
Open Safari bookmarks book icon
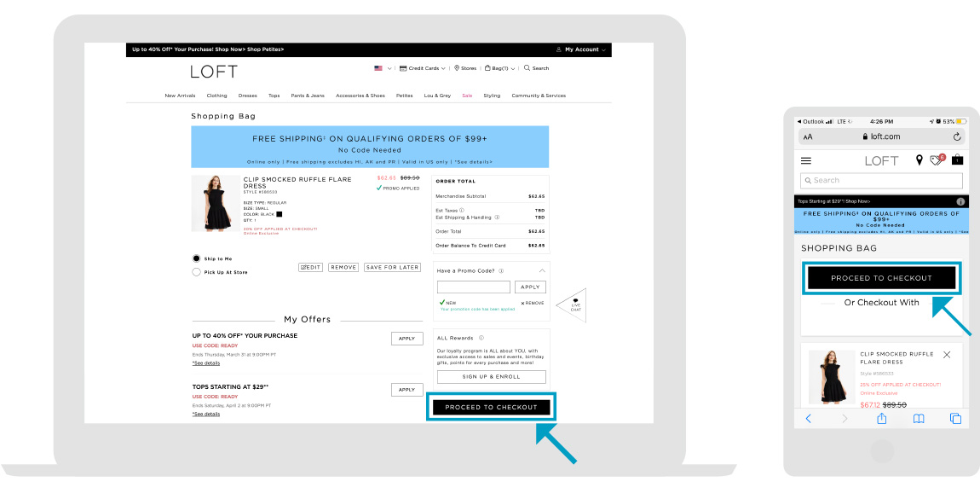click(x=919, y=419)
